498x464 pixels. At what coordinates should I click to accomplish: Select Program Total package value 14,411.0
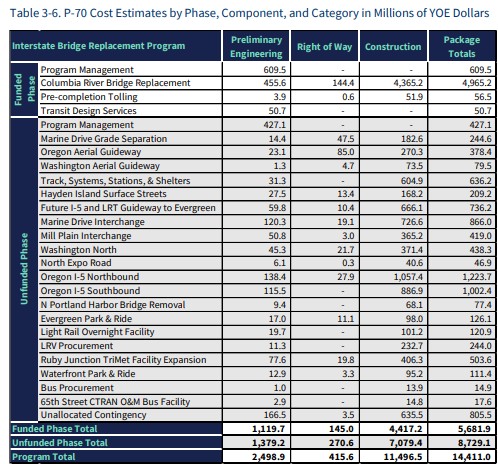tap(472, 457)
